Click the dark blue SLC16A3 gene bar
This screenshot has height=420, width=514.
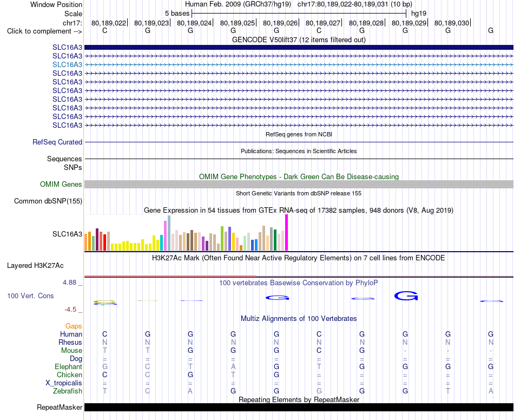tap(299, 47)
